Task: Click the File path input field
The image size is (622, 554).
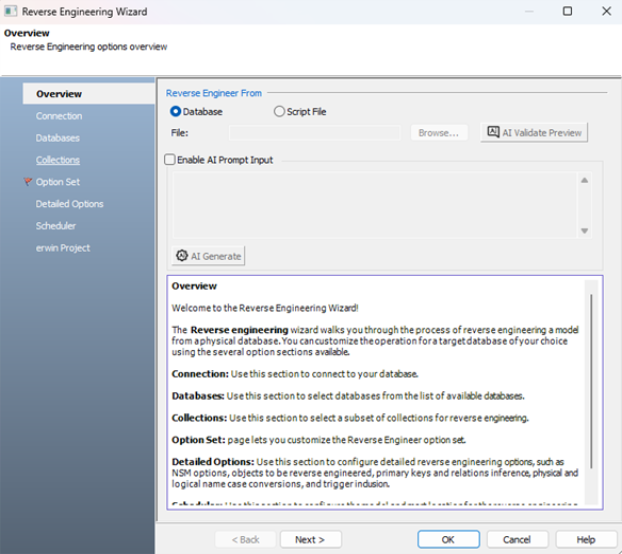Action: (314, 133)
